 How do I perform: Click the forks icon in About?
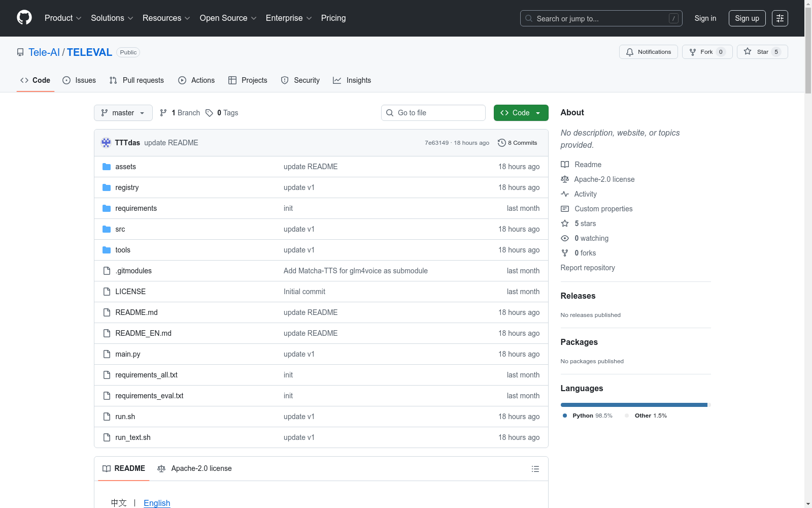[x=565, y=253]
